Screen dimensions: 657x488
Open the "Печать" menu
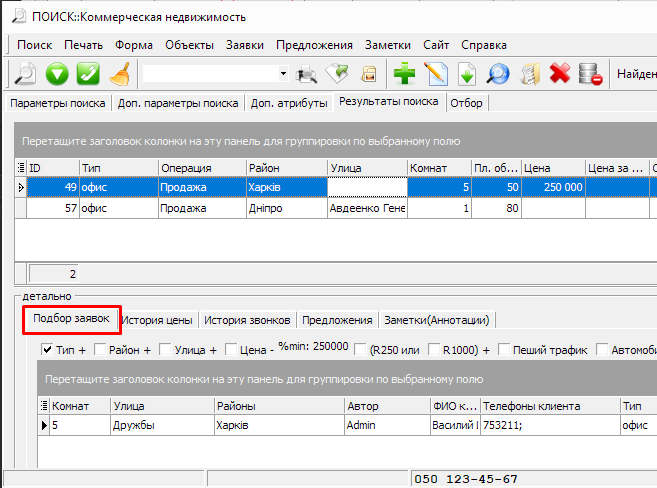(83, 45)
